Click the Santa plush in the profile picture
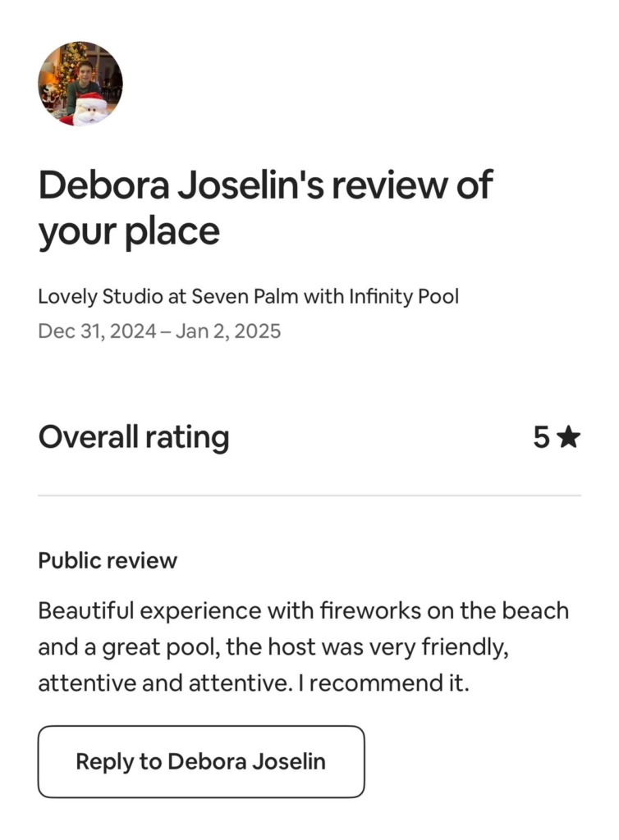619x840 pixels. point(89,109)
